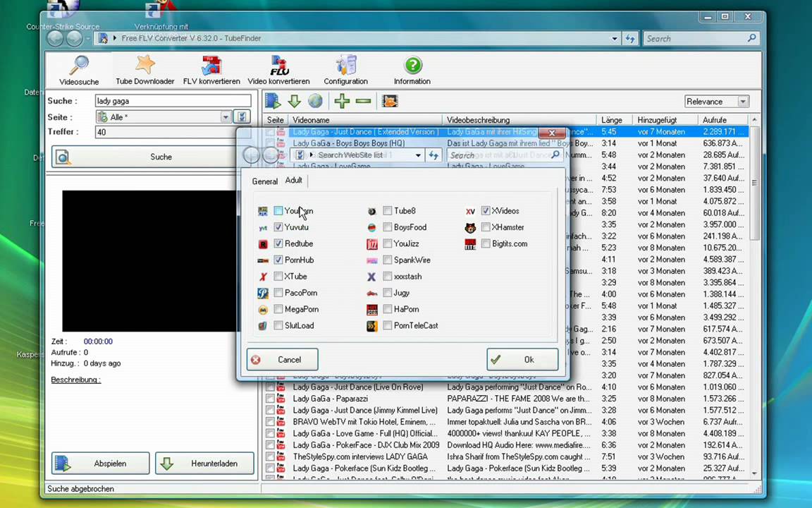Expand the Search WebSite list dropdown arrow
The image size is (812, 508).
(418, 155)
